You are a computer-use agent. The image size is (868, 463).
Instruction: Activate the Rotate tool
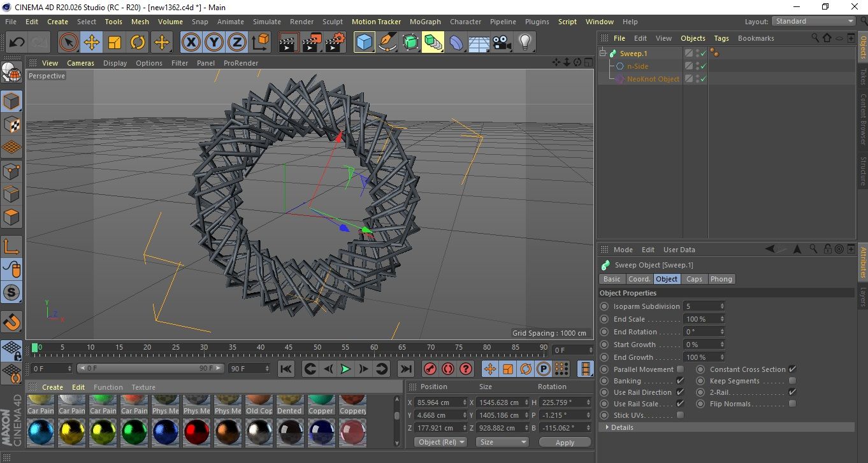coord(138,43)
